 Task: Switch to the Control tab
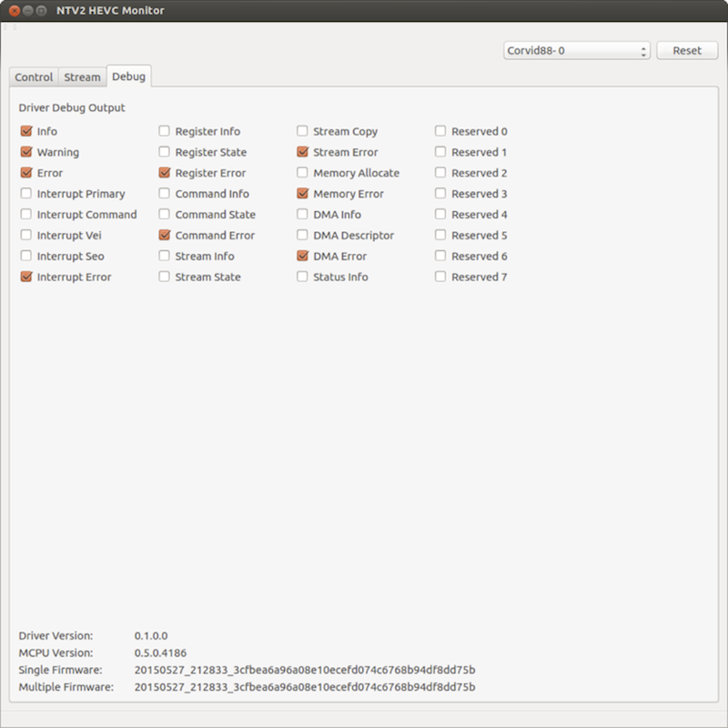pyautogui.click(x=33, y=77)
